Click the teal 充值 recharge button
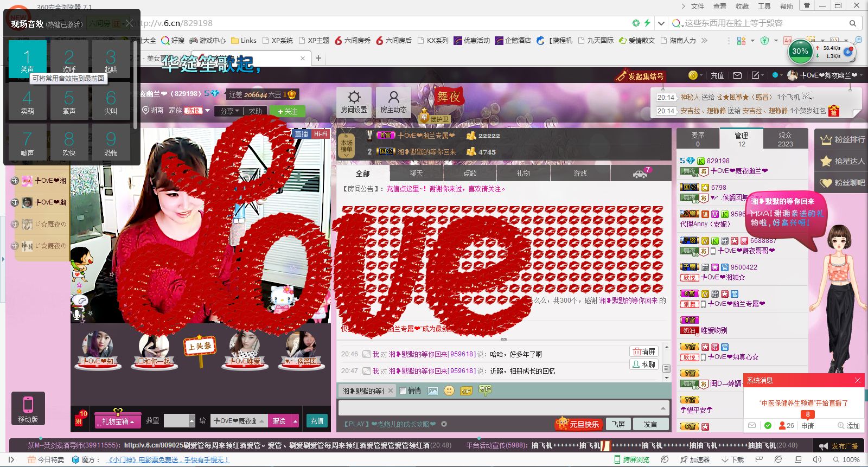This screenshot has width=868, height=467. (317, 420)
